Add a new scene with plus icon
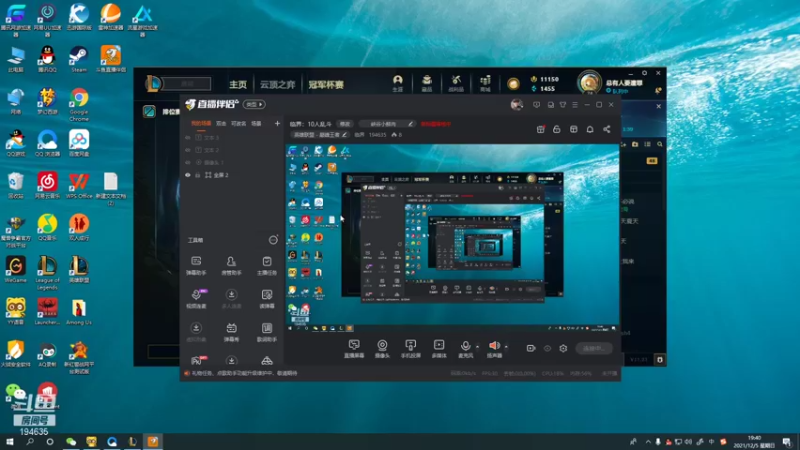This screenshot has width=800, height=450. [x=277, y=123]
